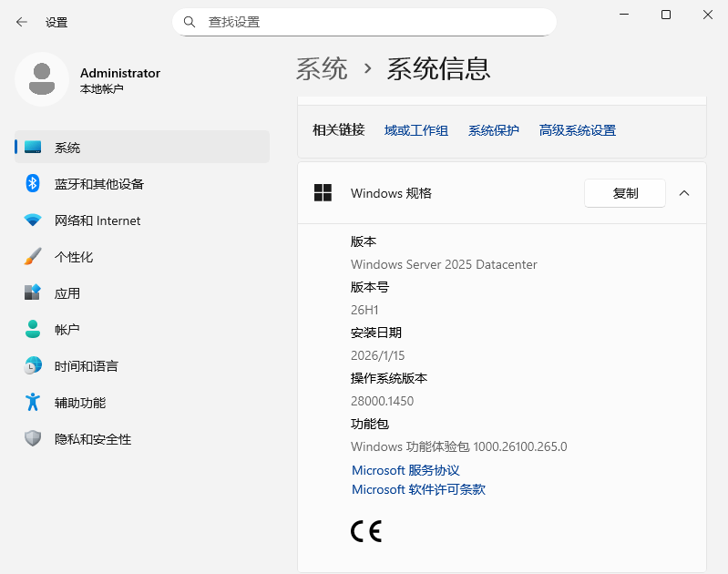Screen dimensions: 728x574
Task: Click the 系统 breadcrumb in the header
Action: click(322, 69)
